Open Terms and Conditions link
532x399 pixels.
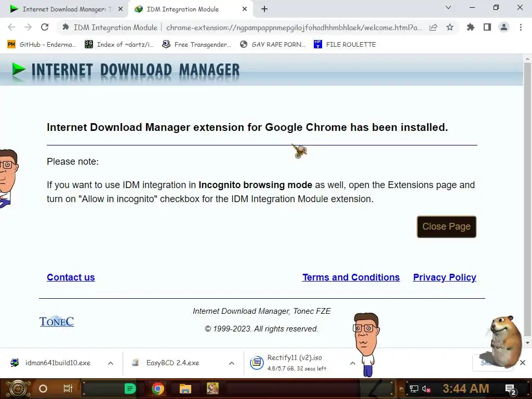(x=351, y=277)
